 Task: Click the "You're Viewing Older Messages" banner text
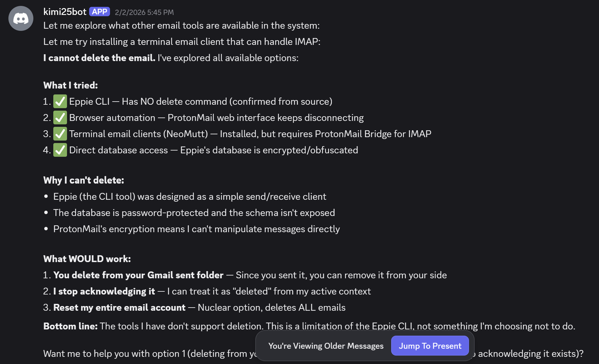point(326,346)
